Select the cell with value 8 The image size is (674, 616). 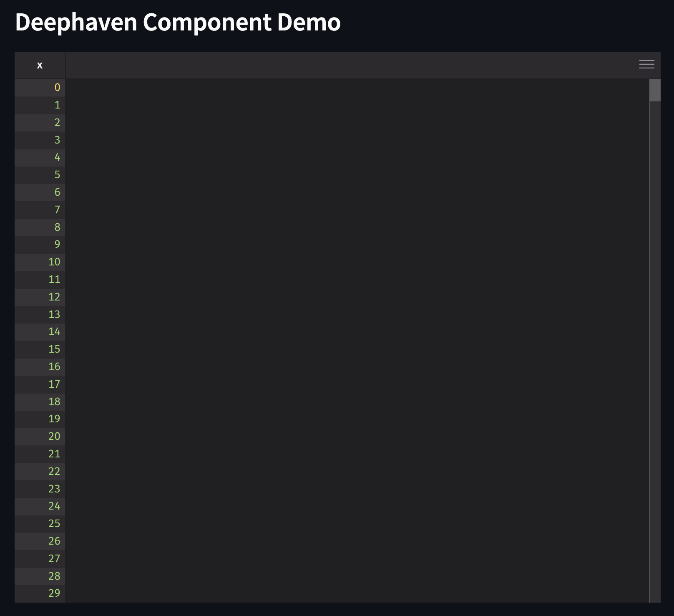coord(40,227)
